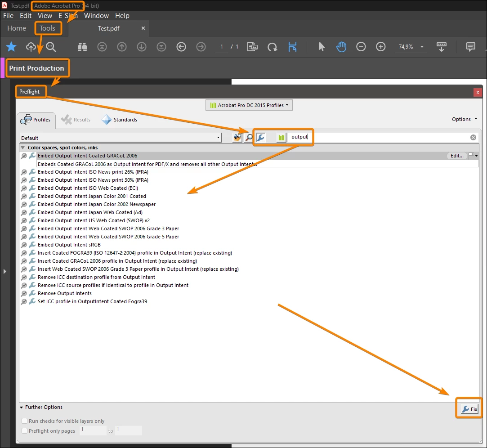The image size is (487, 448).
Task: Clear the search field with X icon
Action: pyautogui.click(x=473, y=137)
